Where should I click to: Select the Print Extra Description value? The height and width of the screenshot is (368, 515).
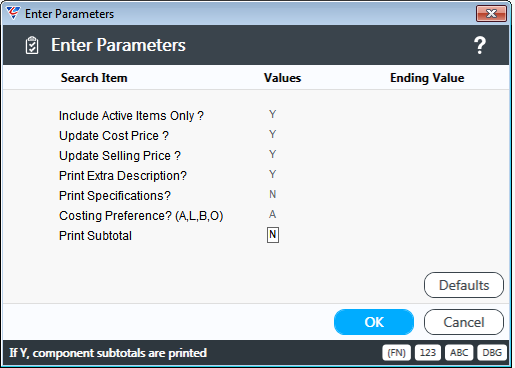(273, 175)
